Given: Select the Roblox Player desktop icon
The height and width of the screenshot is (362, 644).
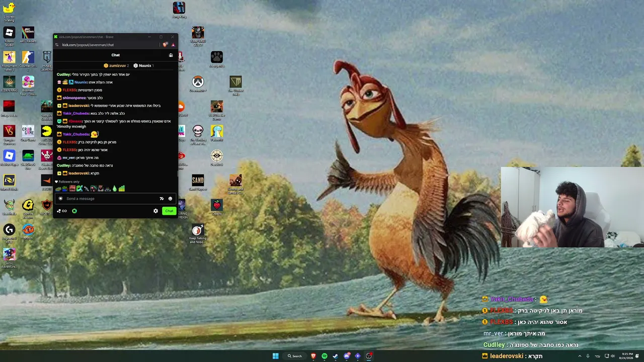Looking at the screenshot, I should coord(9,158).
